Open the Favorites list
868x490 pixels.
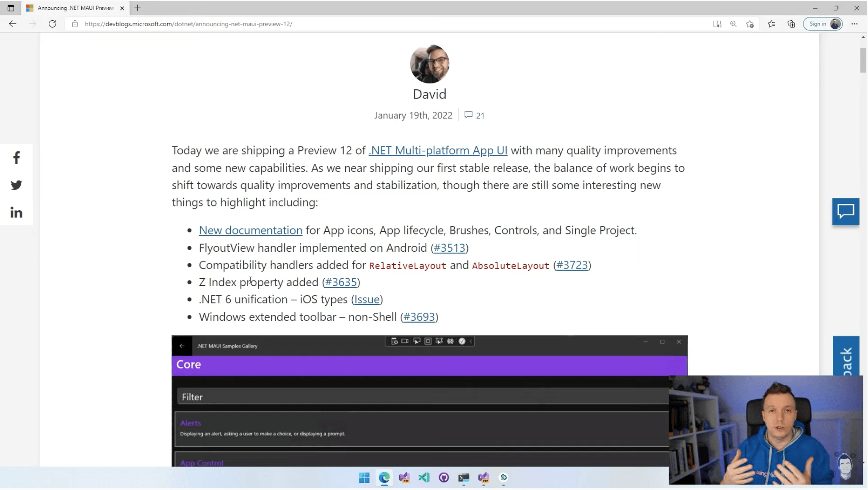point(771,24)
